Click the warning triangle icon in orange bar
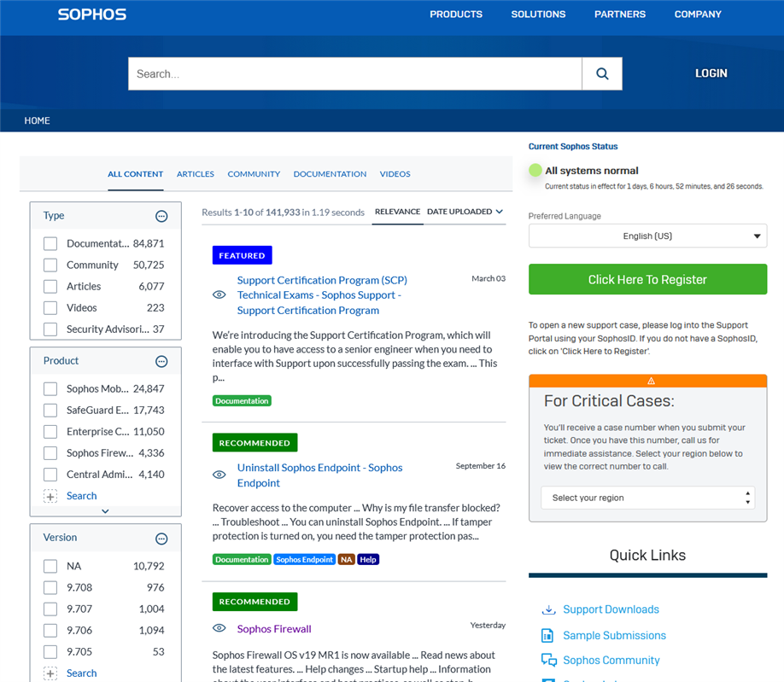This screenshot has width=784, height=682. pos(651,381)
